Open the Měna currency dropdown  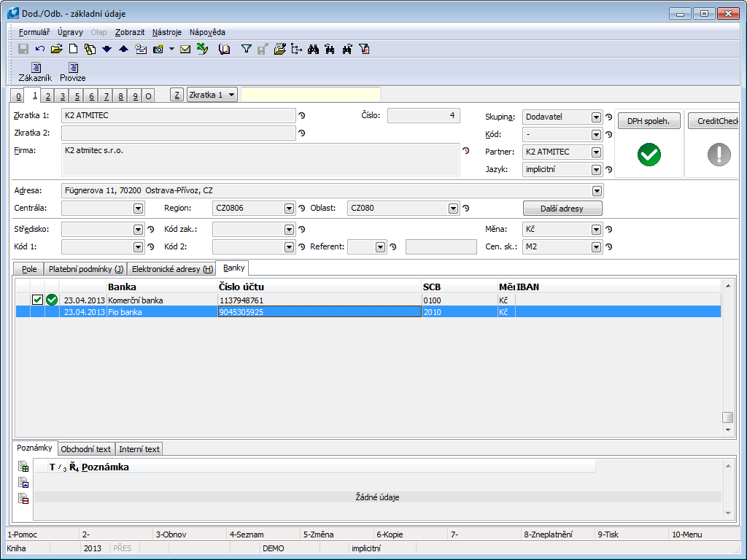(596, 230)
